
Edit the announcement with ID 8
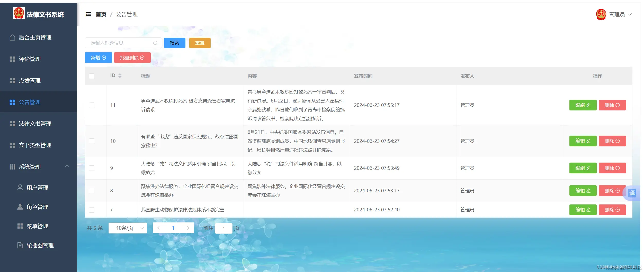coord(583,191)
